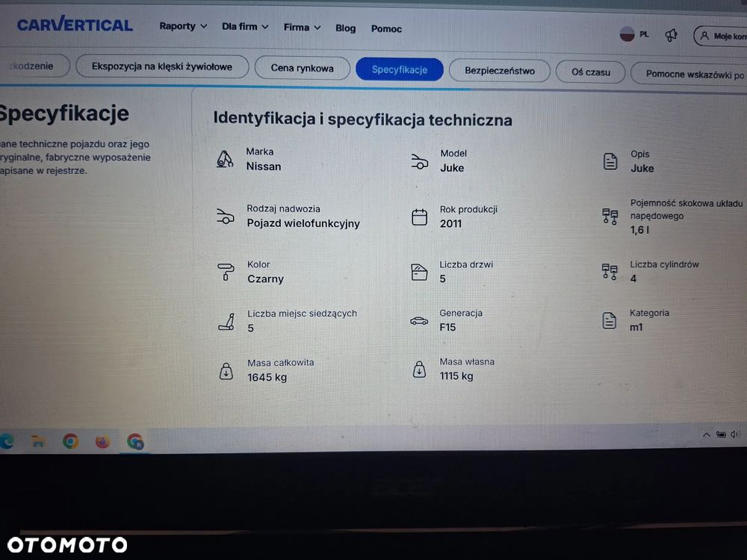Go to Pomoc help page
This screenshot has height=560, width=747.
pyautogui.click(x=386, y=29)
